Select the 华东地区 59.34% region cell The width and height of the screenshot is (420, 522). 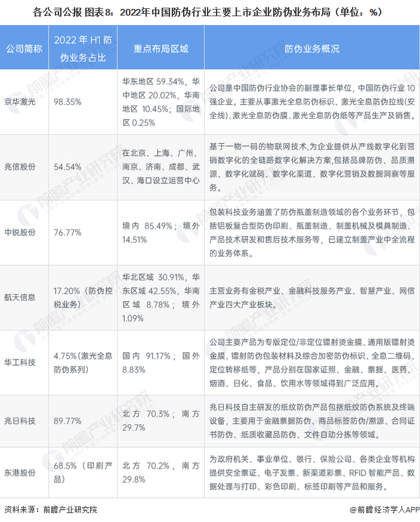coord(161,102)
